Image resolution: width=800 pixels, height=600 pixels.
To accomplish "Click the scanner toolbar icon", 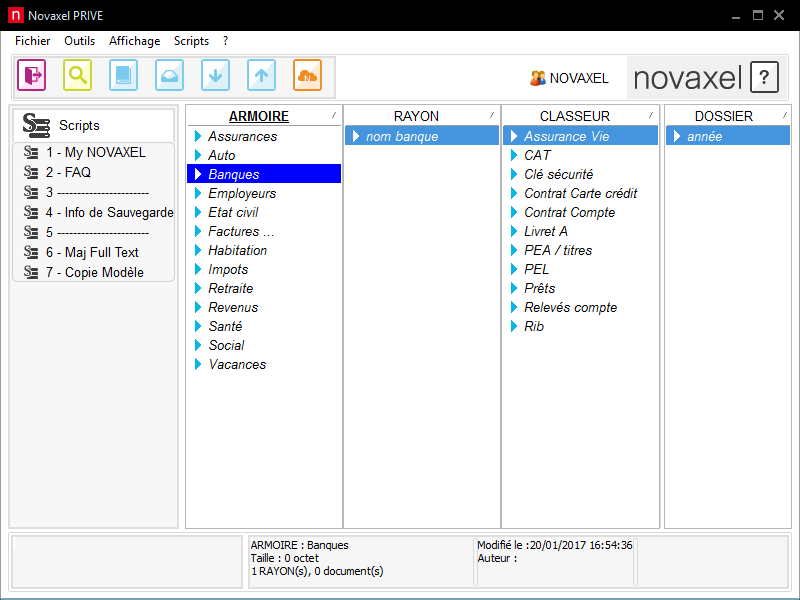I will pyautogui.click(x=169, y=76).
